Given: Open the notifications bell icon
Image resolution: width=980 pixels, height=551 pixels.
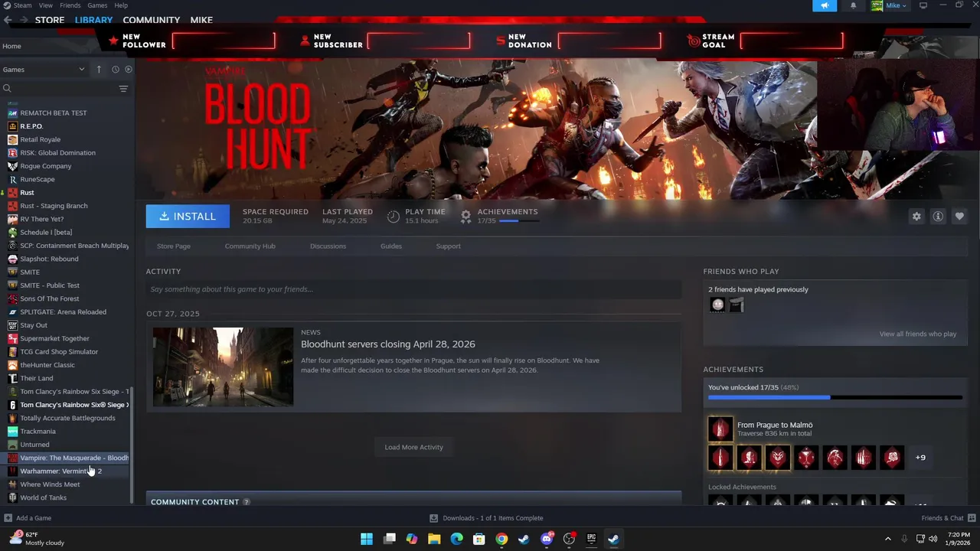Looking at the screenshot, I should coord(853,5).
